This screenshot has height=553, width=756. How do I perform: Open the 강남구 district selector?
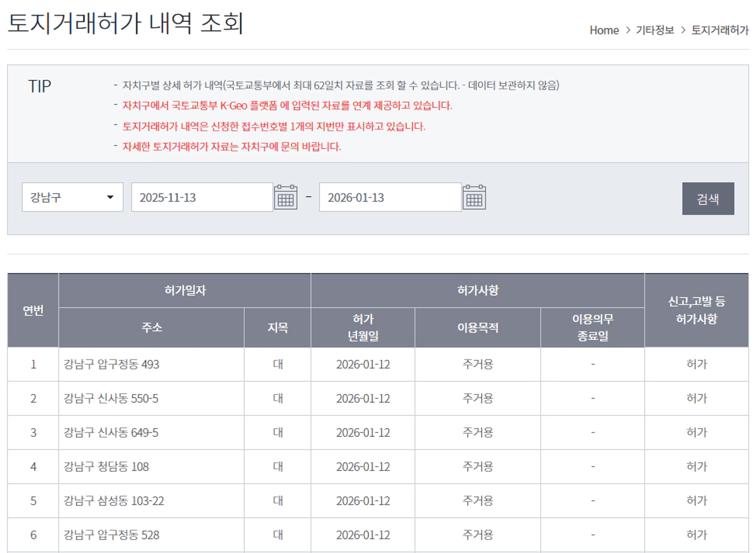tap(72, 197)
